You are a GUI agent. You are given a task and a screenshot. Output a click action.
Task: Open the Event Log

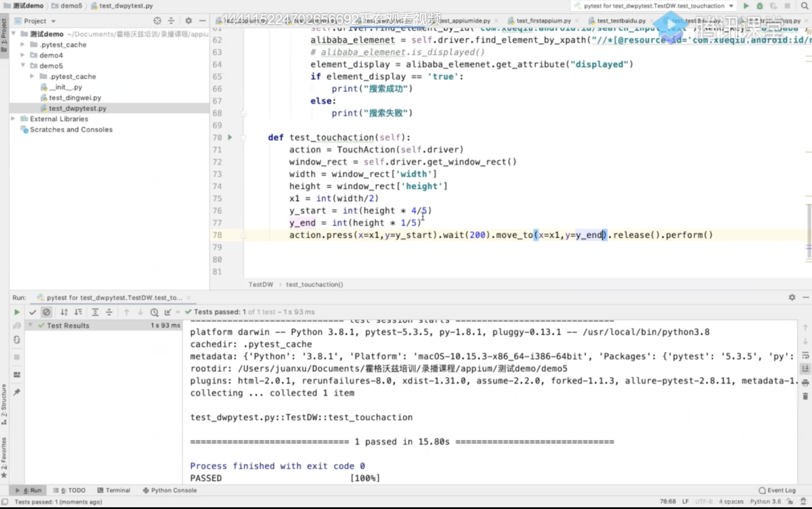(777, 490)
